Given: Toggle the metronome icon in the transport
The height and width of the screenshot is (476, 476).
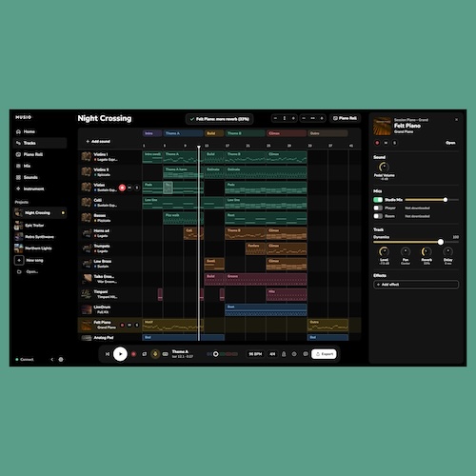Looking at the screenshot, I should 284,354.
